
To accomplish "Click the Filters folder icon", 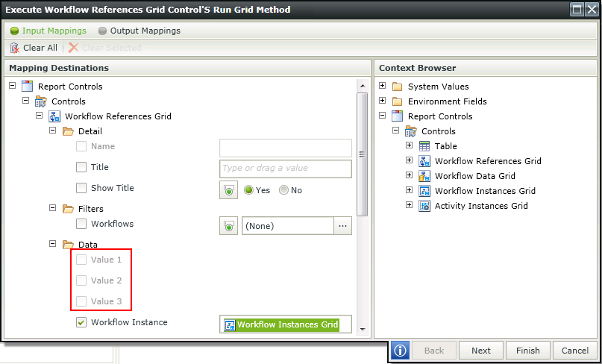I will pos(68,209).
